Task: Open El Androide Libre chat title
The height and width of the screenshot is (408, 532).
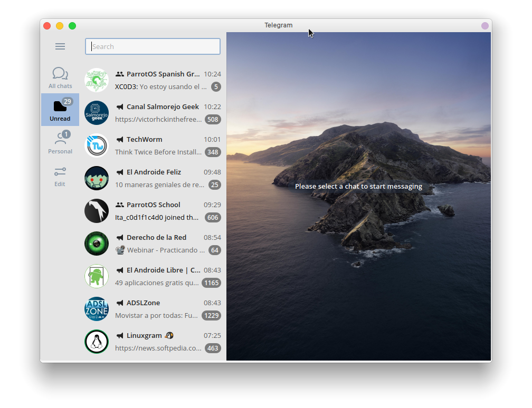Action: click(163, 270)
